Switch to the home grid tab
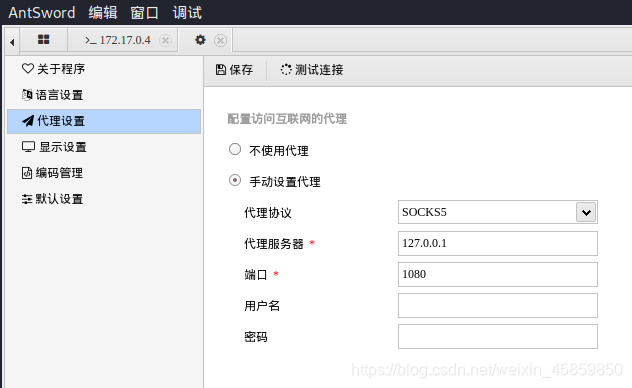Viewport: 632px width, 388px height. pyautogui.click(x=44, y=40)
